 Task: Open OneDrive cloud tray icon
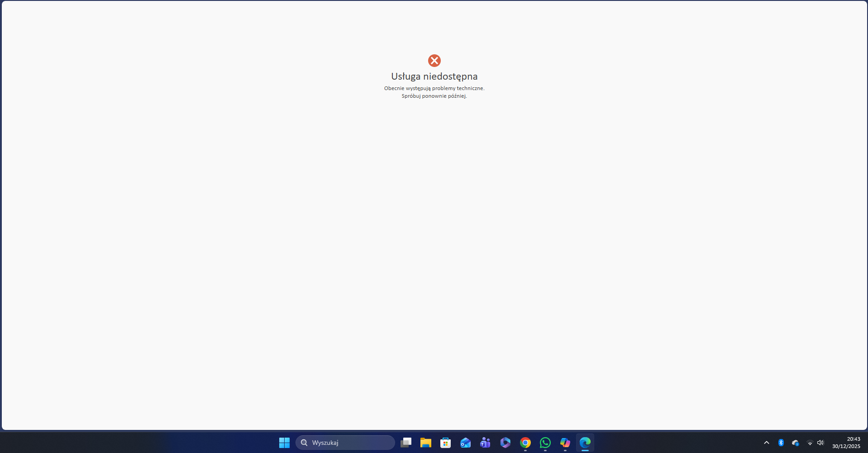(x=795, y=443)
